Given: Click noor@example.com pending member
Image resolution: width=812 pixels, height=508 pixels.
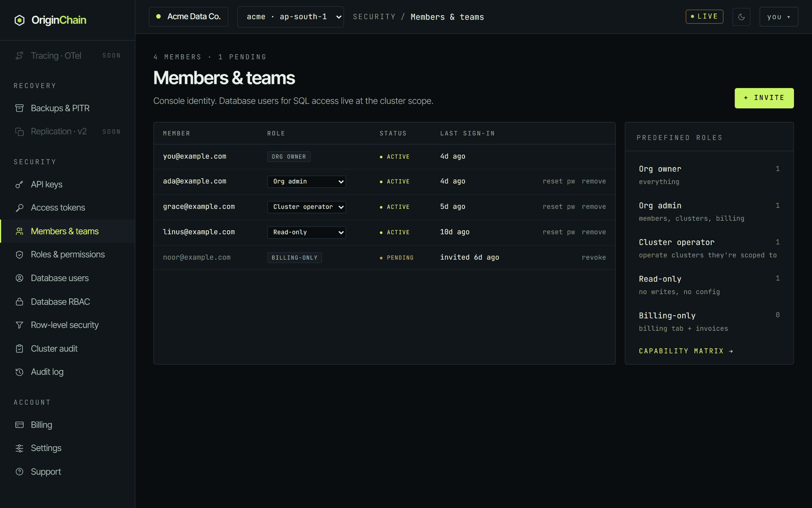Looking at the screenshot, I should click(x=197, y=257).
